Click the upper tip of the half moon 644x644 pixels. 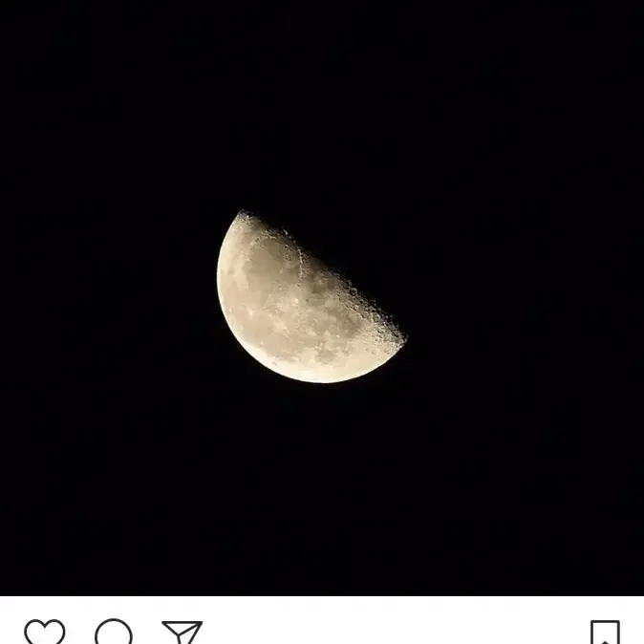tap(242, 214)
